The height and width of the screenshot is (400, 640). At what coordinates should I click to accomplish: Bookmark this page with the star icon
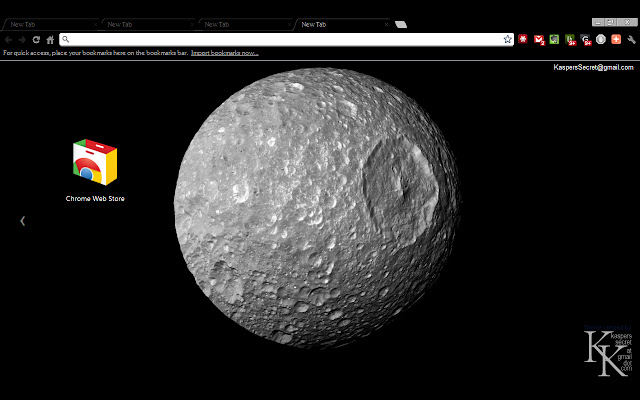click(507, 39)
